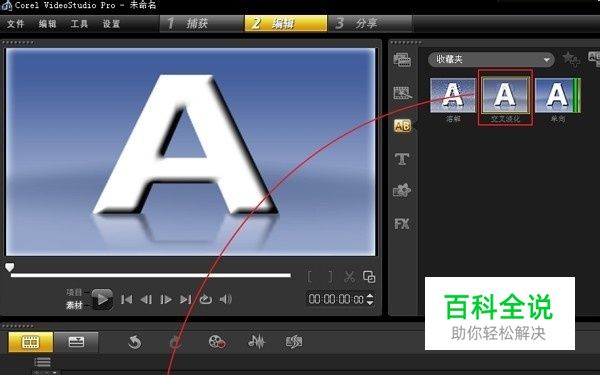
Task: Open the record/capture option
Action: click(x=217, y=342)
